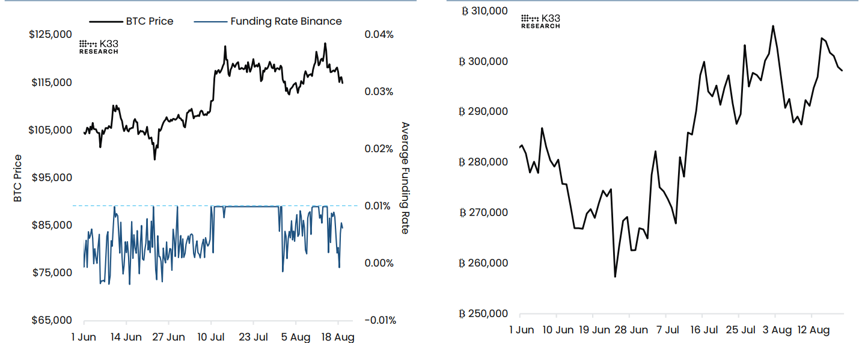Click the 10 Jul date label
This screenshot has height=343, width=868.
(x=210, y=337)
